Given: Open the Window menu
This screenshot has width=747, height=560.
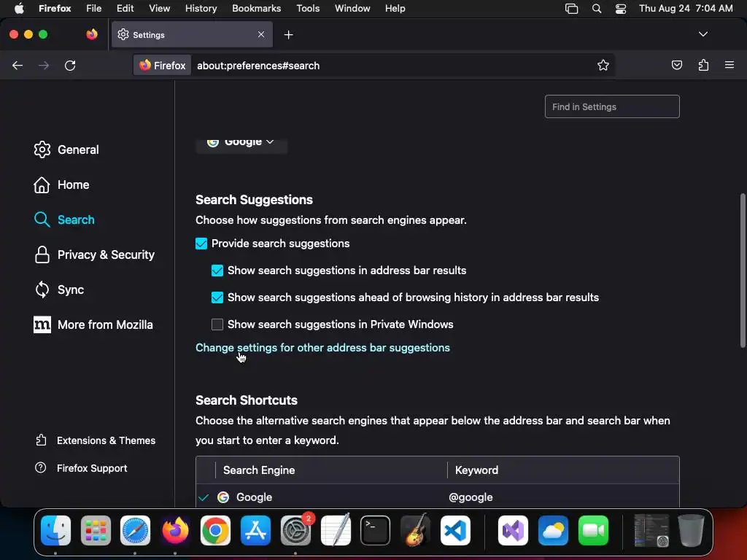Looking at the screenshot, I should (x=352, y=8).
